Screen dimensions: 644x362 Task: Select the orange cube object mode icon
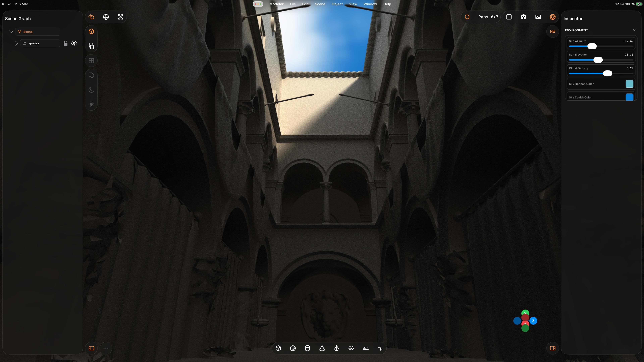(x=91, y=32)
